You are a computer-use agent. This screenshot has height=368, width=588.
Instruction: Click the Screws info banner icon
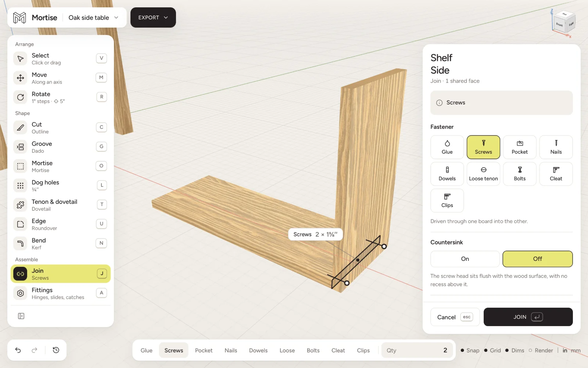pos(439,103)
